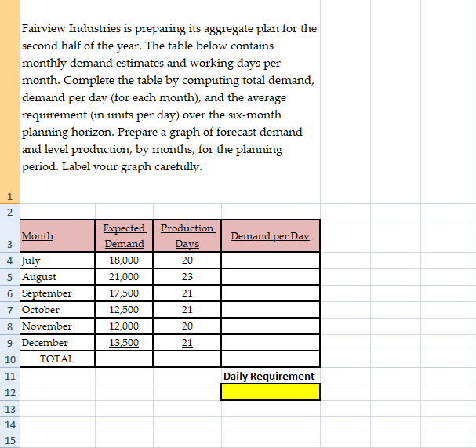Click the Production Days header cell

tap(187, 236)
